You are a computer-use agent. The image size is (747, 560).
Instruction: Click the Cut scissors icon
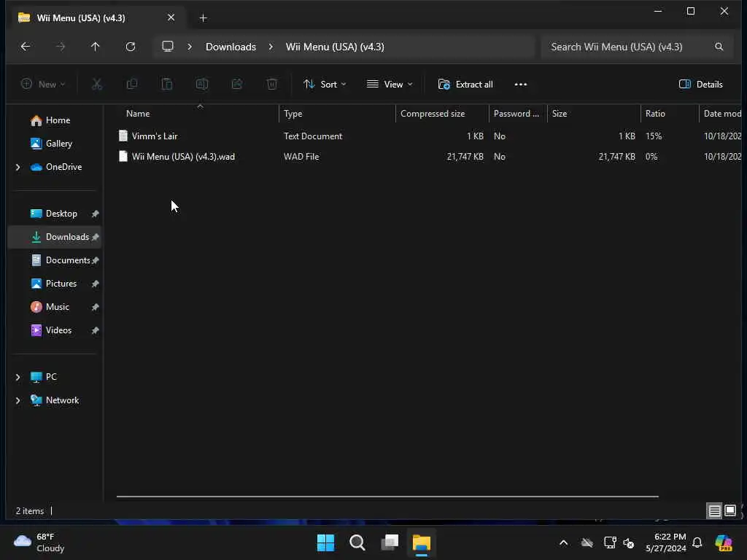(x=97, y=85)
